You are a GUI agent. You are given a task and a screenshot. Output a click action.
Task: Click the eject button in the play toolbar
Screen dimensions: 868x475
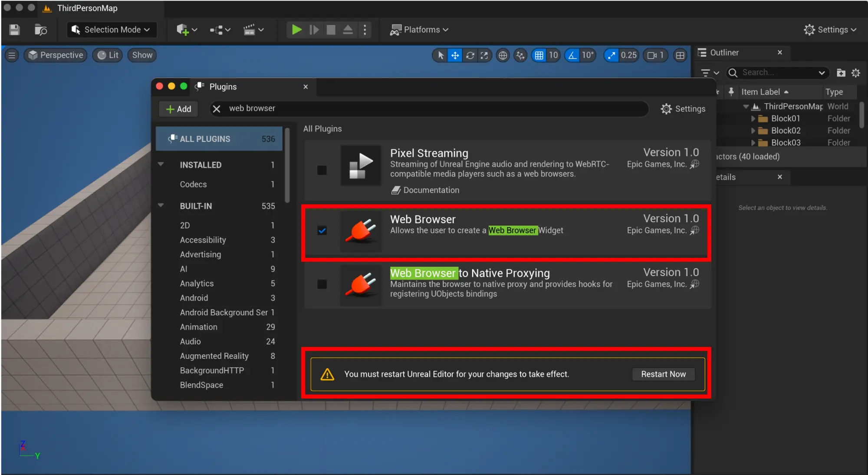pyautogui.click(x=348, y=30)
